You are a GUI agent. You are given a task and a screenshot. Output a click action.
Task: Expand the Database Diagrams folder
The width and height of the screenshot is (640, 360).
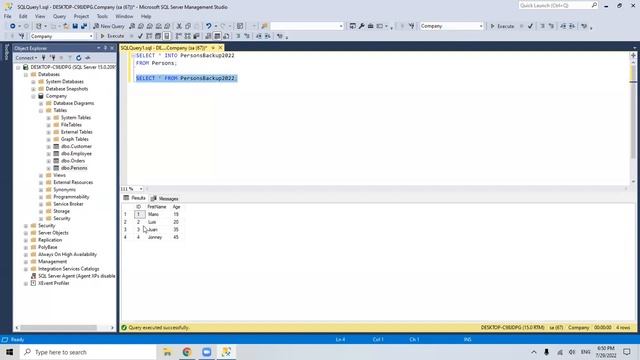[x=41, y=103]
